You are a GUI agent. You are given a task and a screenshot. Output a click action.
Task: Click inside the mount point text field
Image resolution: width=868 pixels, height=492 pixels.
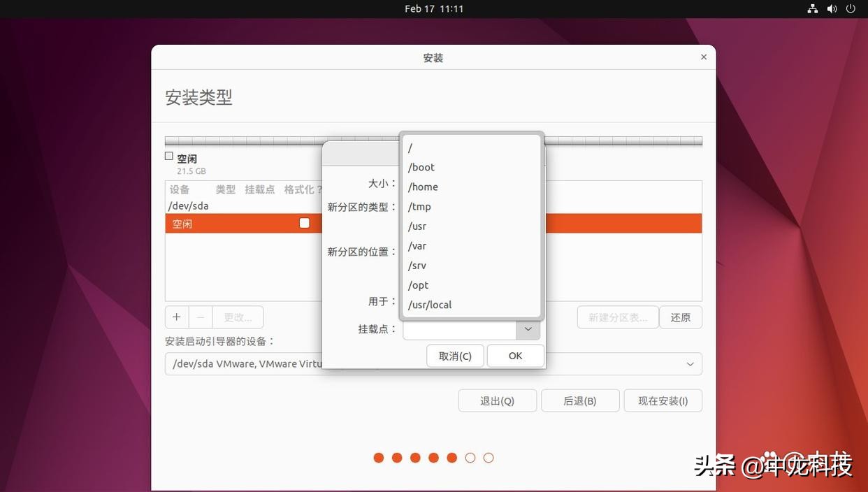[458, 328]
